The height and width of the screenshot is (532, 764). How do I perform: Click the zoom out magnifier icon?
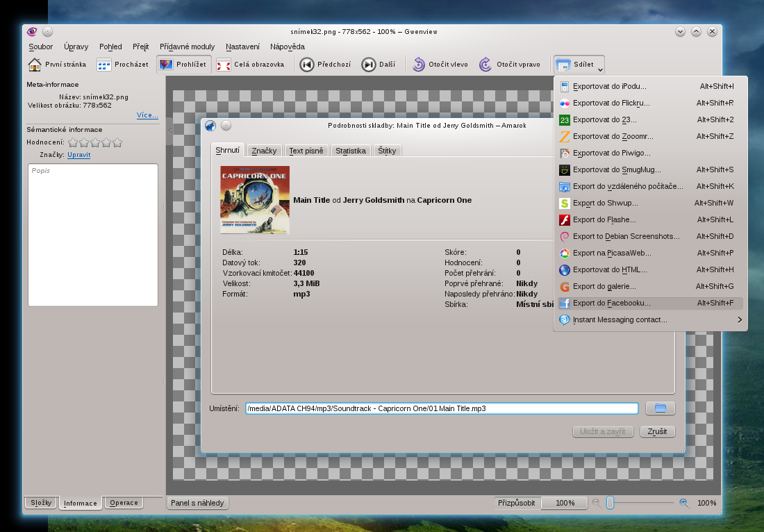click(x=596, y=503)
